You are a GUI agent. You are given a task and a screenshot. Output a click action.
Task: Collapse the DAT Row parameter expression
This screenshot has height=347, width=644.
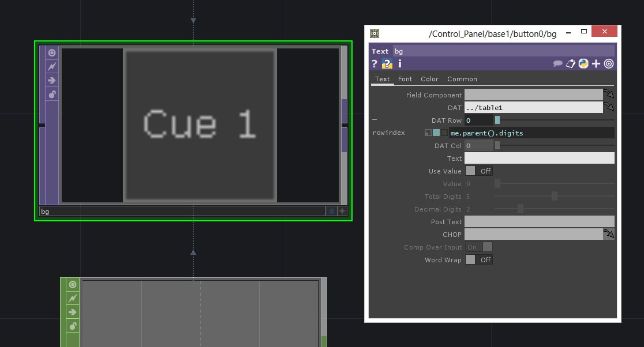coord(375,120)
